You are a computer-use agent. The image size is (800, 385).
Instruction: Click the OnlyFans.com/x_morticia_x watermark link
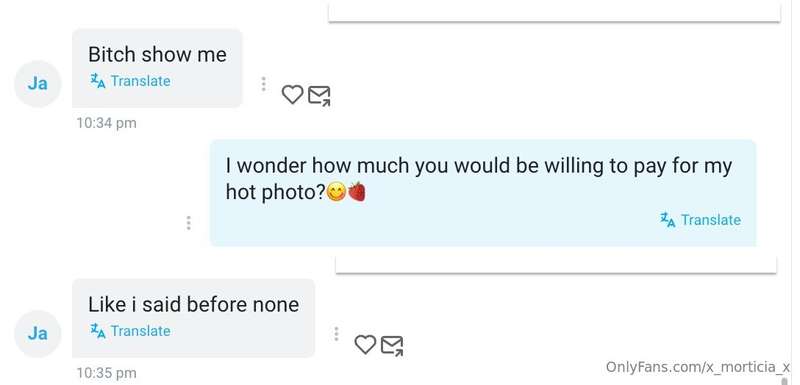click(698, 367)
